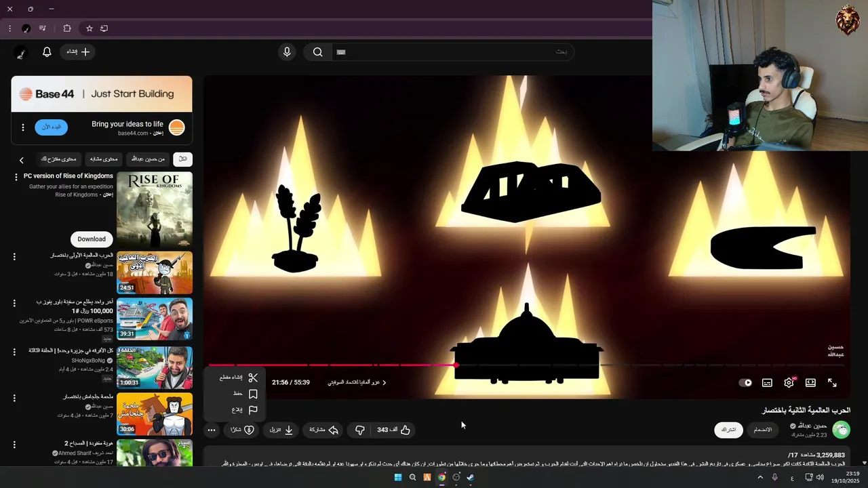
Task: Open the user account avatar
Action: [20, 52]
